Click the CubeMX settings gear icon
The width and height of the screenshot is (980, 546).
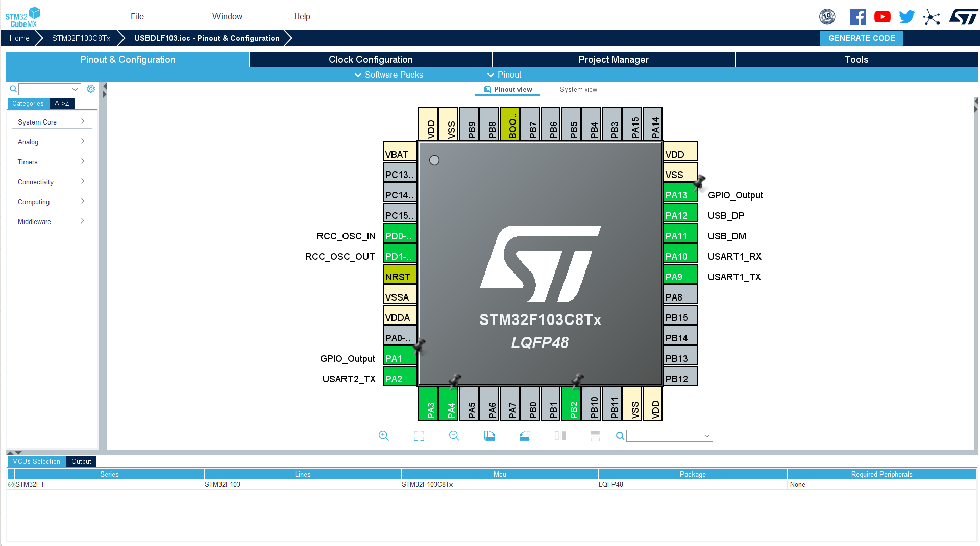coord(91,88)
